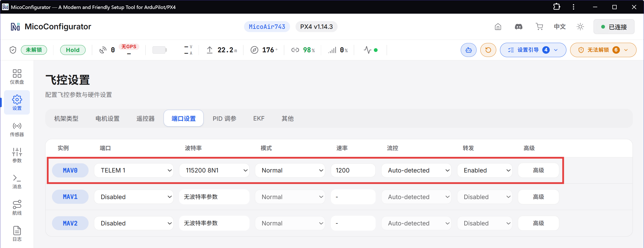Open the three-dot menu in title bar
This screenshot has height=248, width=644.
pyautogui.click(x=574, y=7)
